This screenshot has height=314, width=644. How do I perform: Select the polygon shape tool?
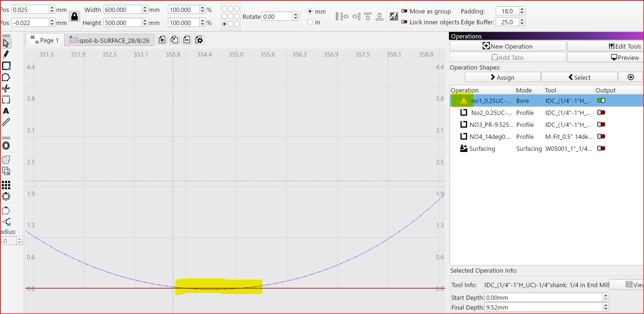6,77
